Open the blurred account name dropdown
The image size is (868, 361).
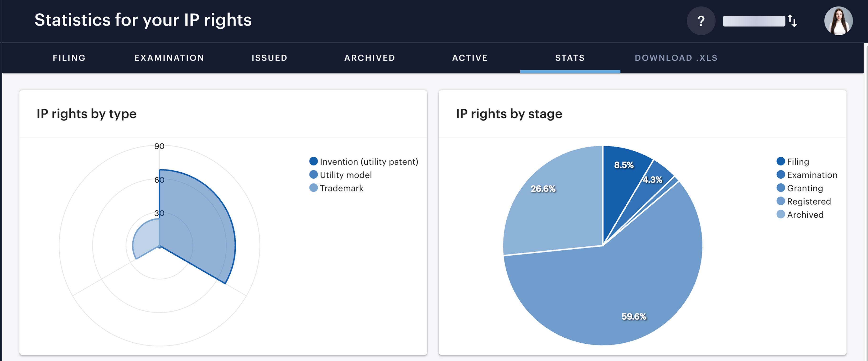click(754, 21)
